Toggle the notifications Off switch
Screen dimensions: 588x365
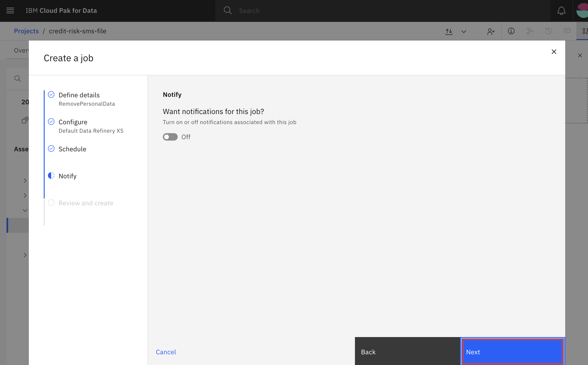click(x=170, y=136)
